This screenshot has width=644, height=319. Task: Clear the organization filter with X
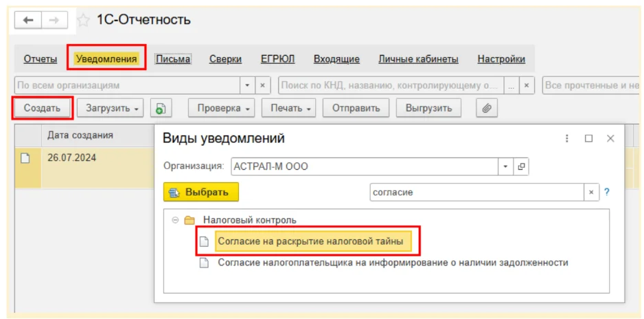(263, 86)
